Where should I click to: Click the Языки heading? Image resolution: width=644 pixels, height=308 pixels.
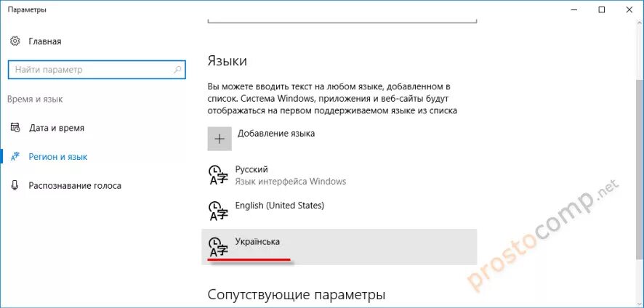227,61
